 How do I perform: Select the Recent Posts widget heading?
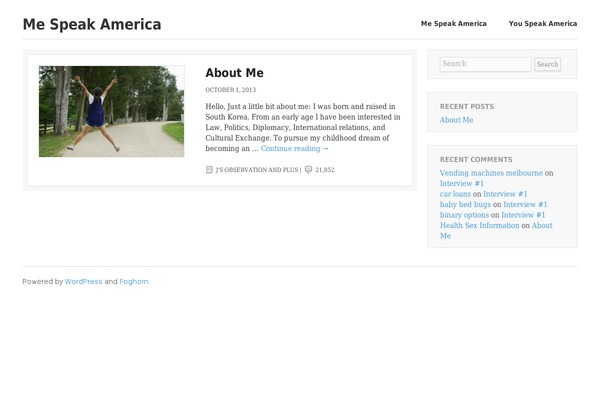[466, 107]
